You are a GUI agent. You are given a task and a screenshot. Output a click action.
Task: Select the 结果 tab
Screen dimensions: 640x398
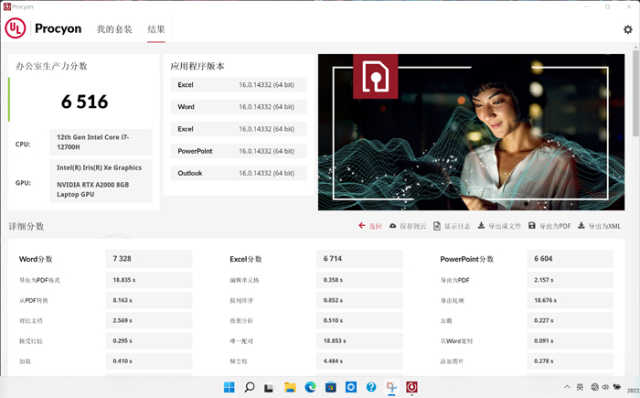pyautogui.click(x=156, y=29)
